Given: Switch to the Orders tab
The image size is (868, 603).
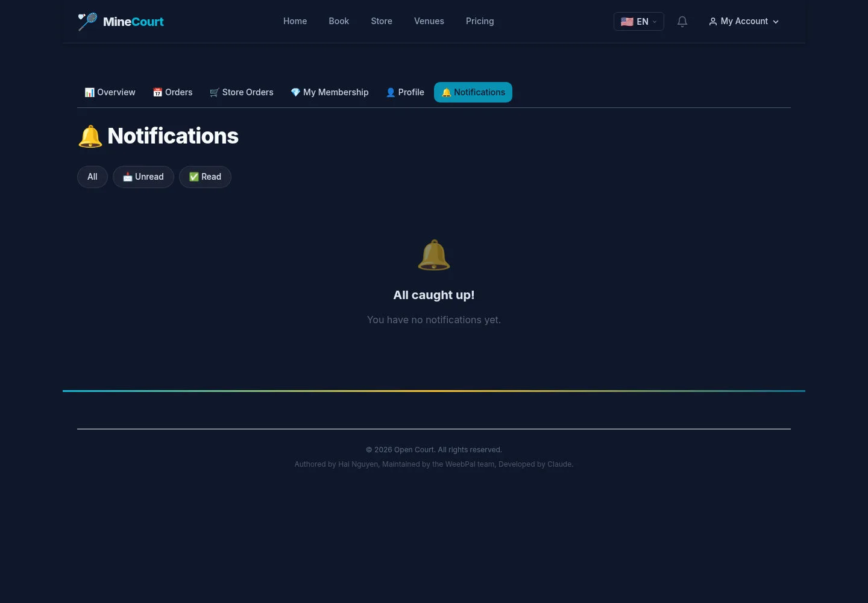Looking at the screenshot, I should point(172,92).
